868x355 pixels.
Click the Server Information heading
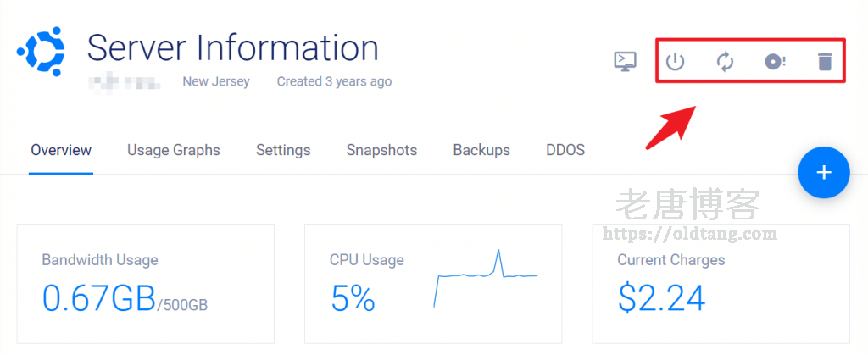(233, 47)
